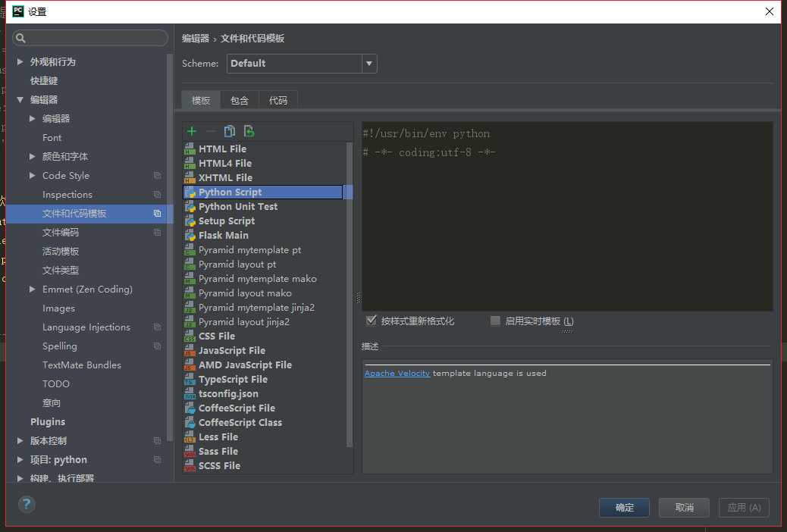Select the CoffeeScript Class template icon
787x532 pixels.
coord(190,423)
